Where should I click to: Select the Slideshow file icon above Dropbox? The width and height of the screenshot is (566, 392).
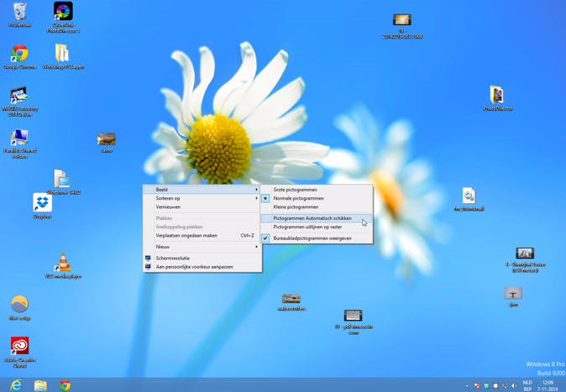click(x=63, y=181)
